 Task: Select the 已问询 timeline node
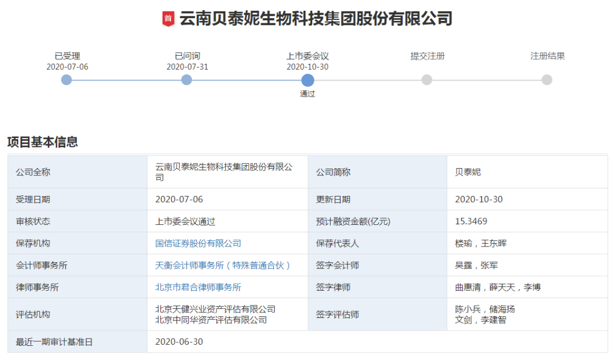187,80
